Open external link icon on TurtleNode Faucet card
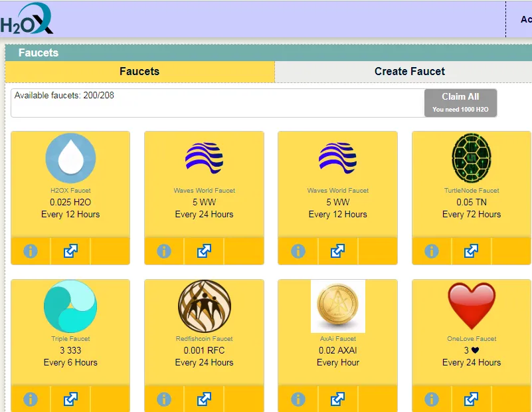Viewport: 532px width, 412px height. (472, 251)
